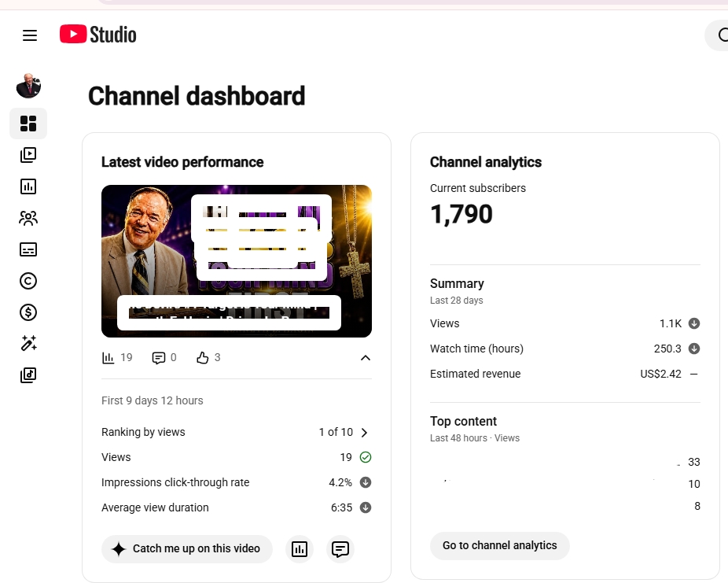728x583 pixels.
Task: Click the Latest video performance heading
Action: click(182, 162)
